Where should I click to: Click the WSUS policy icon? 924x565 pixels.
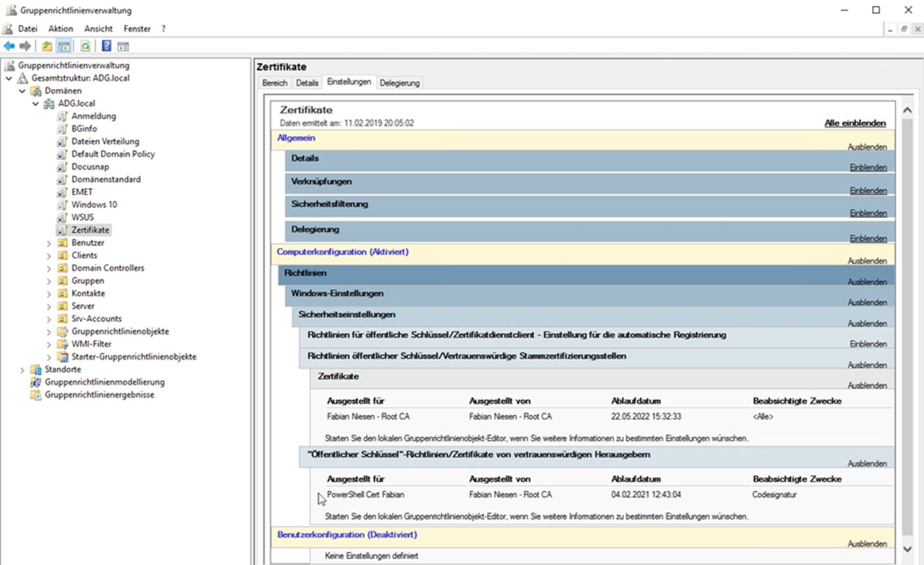pos(62,217)
